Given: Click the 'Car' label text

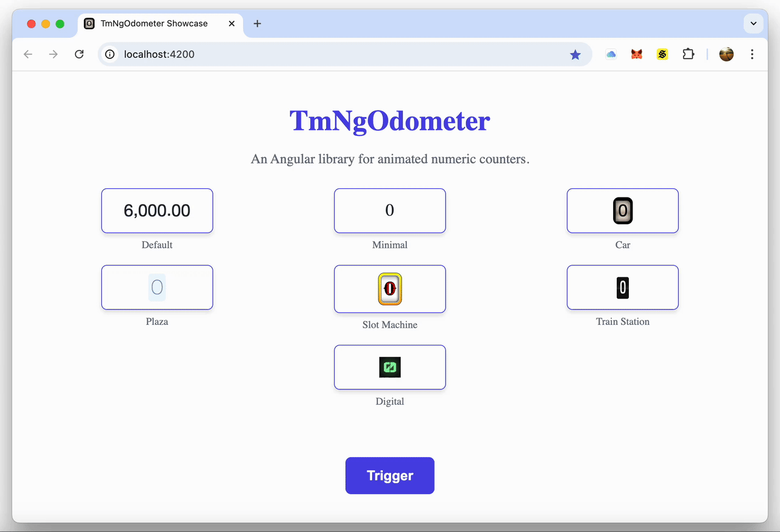Looking at the screenshot, I should [623, 245].
